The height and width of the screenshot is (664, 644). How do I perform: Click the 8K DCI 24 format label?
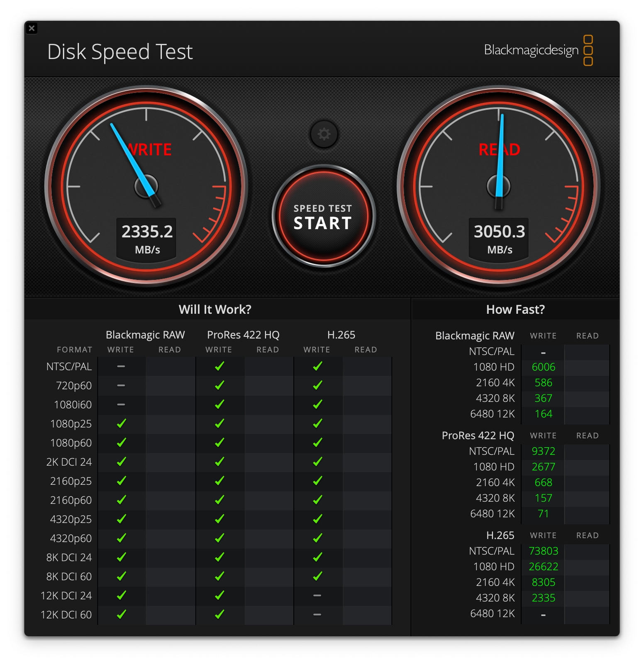[69, 557]
